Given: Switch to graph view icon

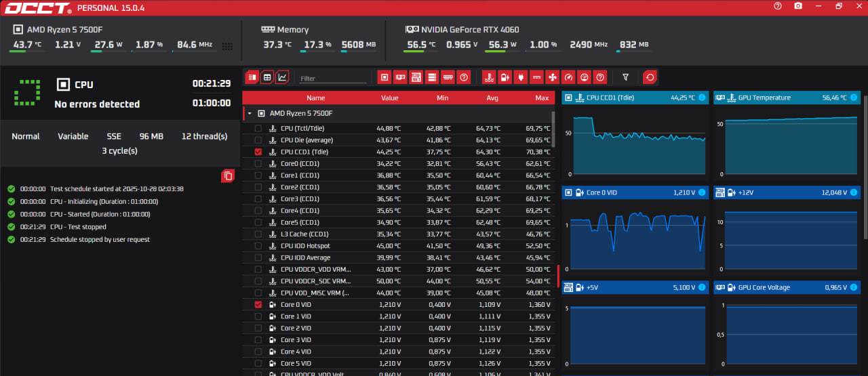Looking at the screenshot, I should pyautogui.click(x=282, y=77).
